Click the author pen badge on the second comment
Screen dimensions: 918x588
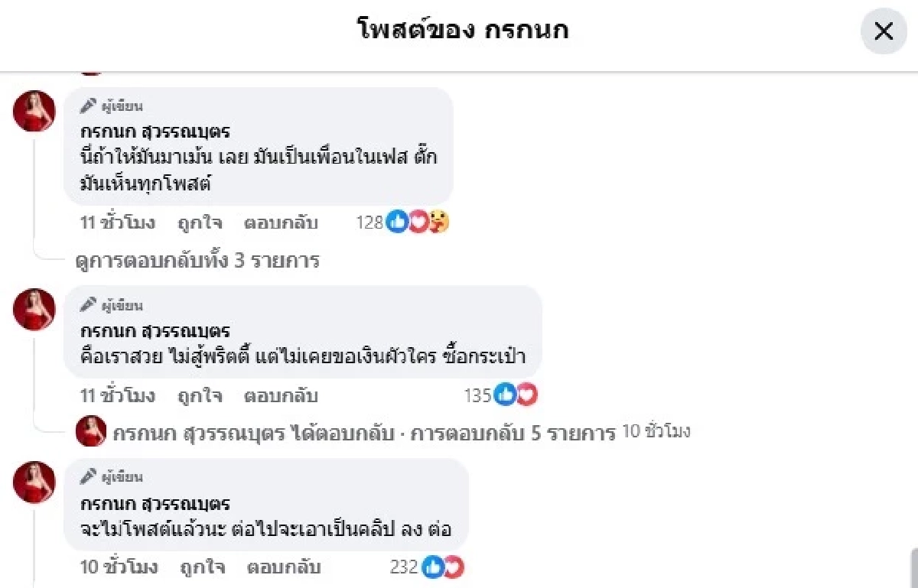click(86, 304)
